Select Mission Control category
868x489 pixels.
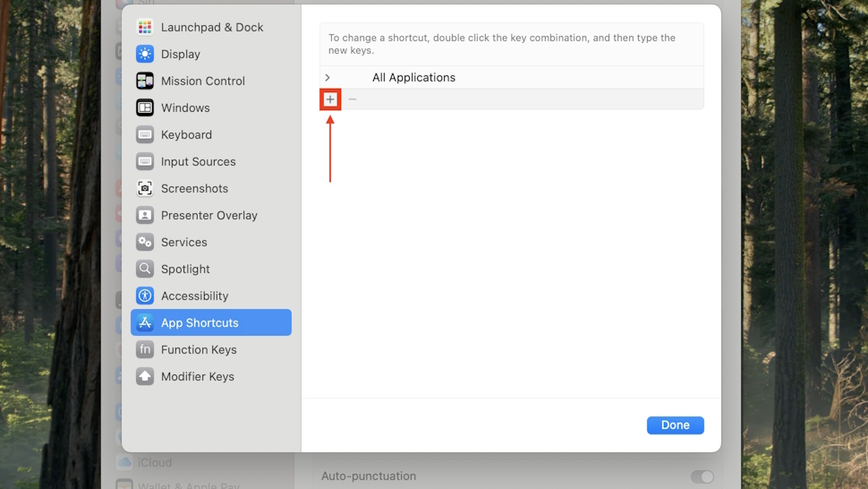pos(211,81)
